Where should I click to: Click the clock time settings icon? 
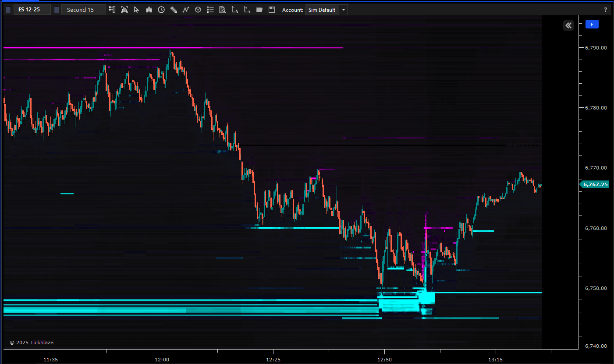[161, 10]
